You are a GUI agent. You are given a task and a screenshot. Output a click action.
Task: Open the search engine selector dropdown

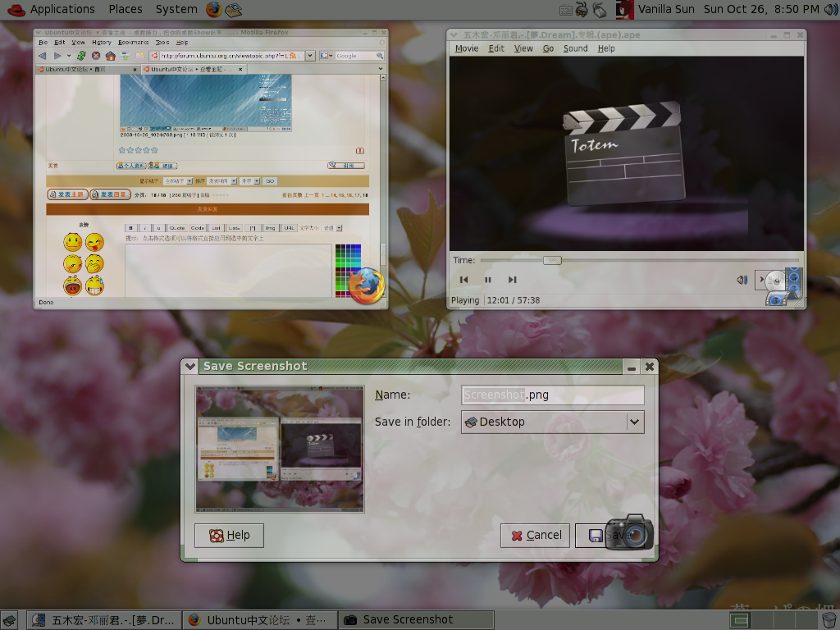[326, 56]
